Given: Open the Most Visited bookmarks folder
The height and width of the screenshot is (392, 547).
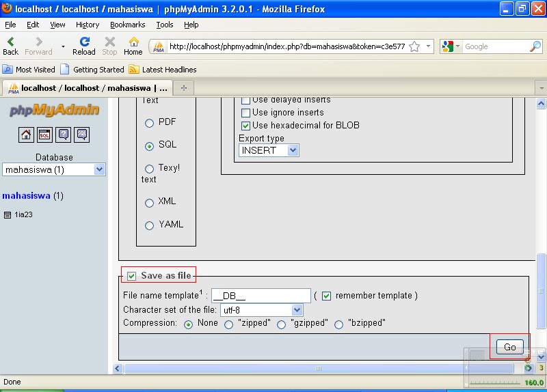Looking at the screenshot, I should [x=29, y=70].
